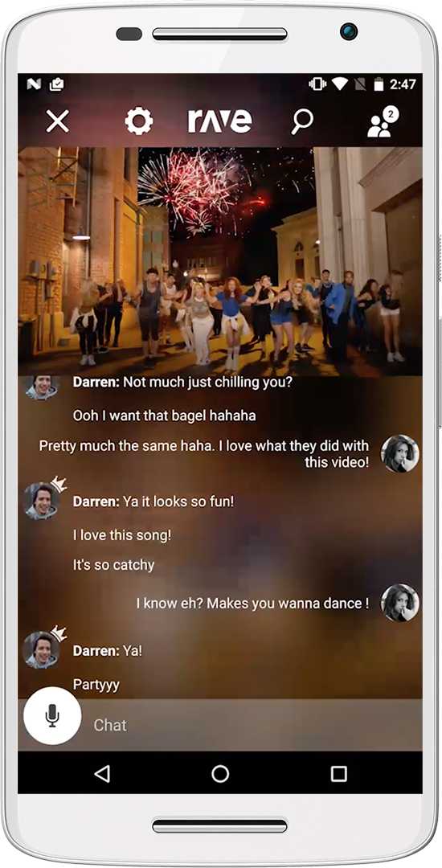Tap the Android back navigation button

102,773
